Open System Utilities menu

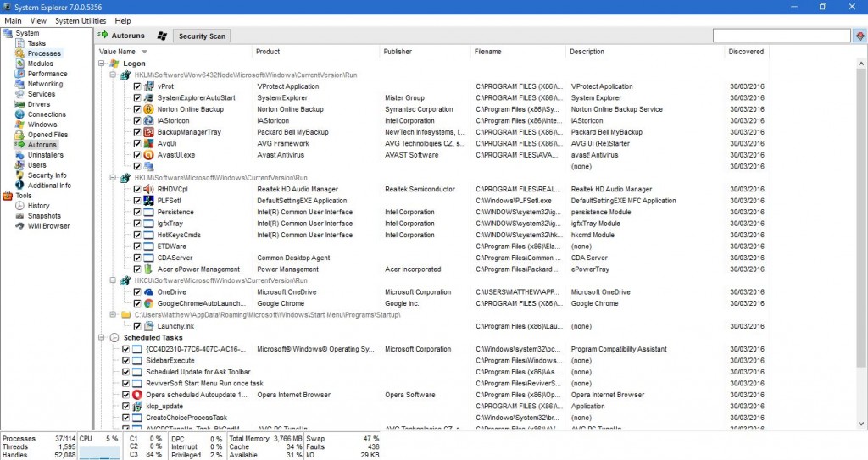81,20
